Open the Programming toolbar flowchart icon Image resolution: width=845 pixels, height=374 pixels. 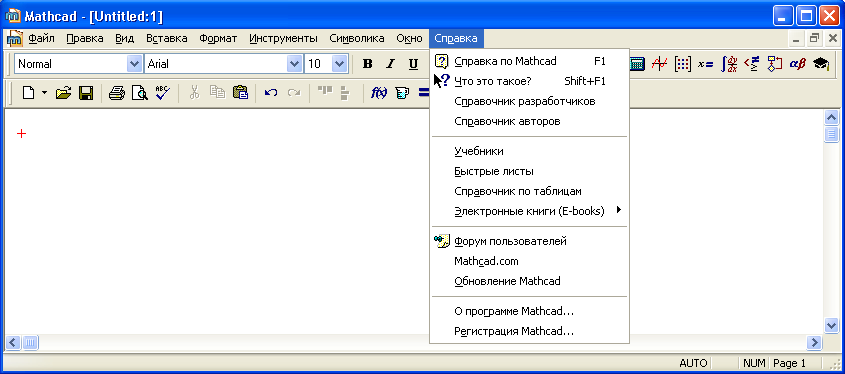point(774,64)
